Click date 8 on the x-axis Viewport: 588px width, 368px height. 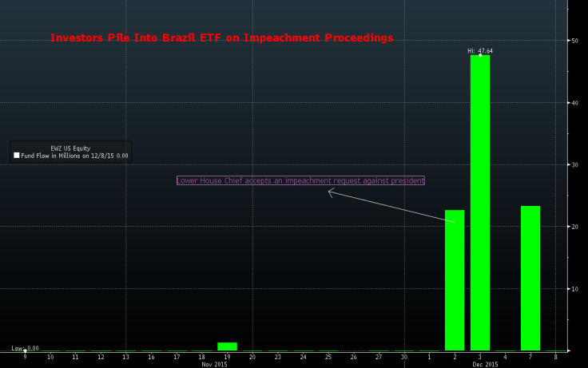click(x=555, y=356)
